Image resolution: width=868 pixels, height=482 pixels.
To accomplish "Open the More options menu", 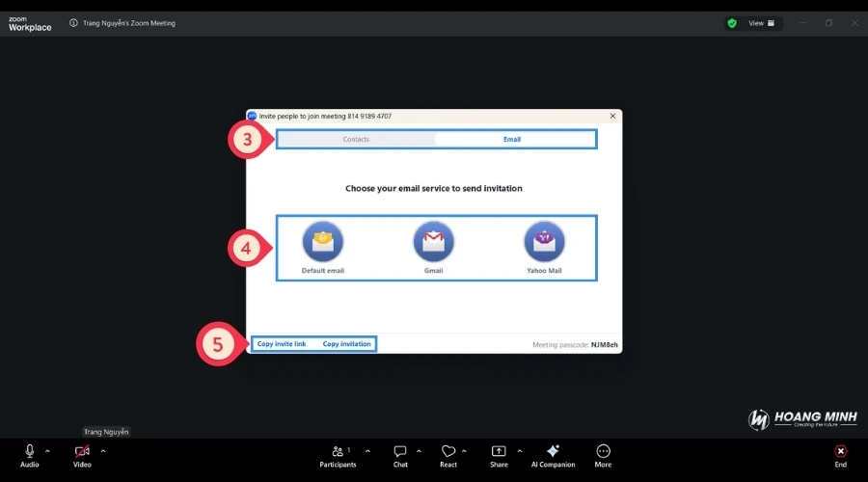I will coord(603,451).
